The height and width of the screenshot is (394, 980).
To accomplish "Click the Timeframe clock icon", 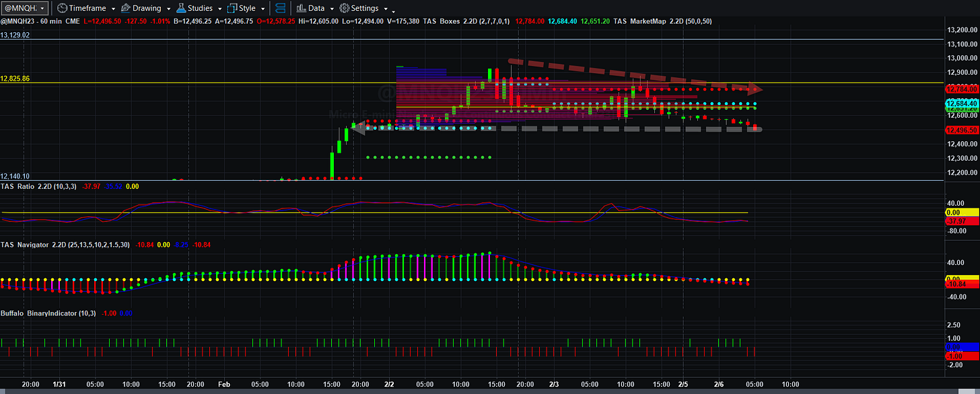I will coord(62,8).
